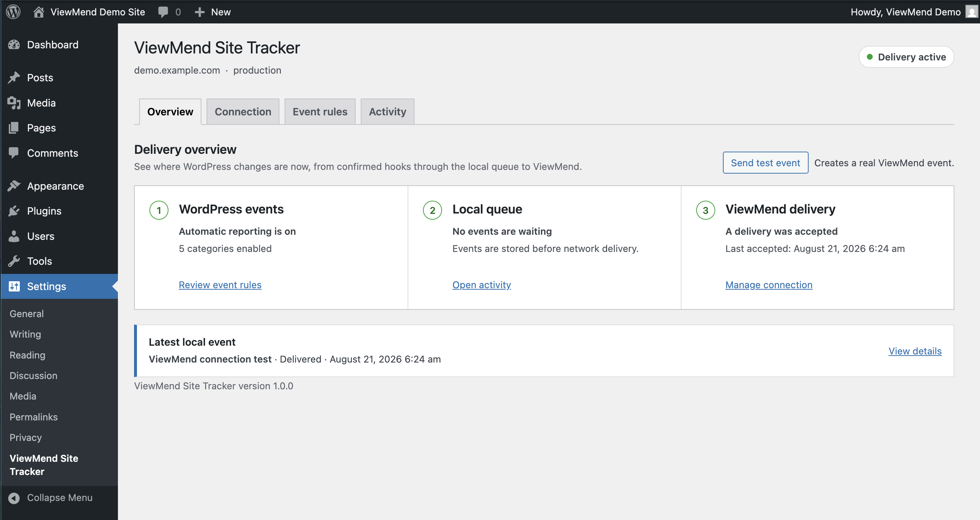The image size is (980, 520).
Task: Click the 'ViewMend connection test' event name
Action: [x=210, y=359]
